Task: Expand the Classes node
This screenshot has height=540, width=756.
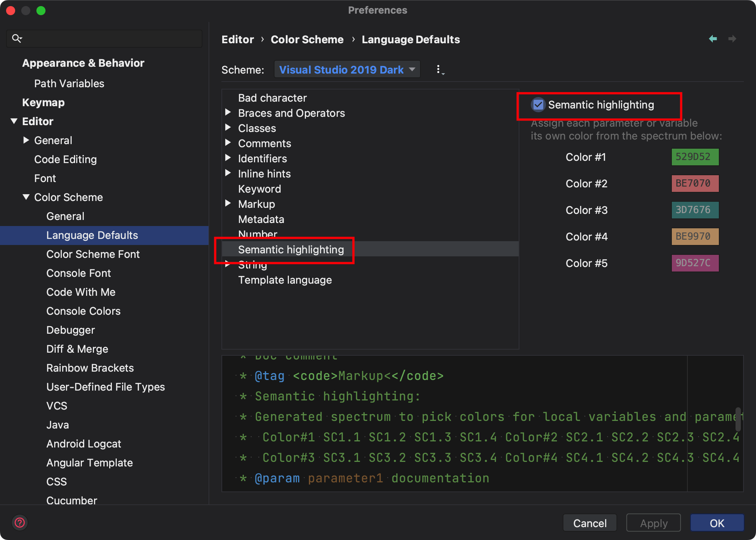Action: coord(228,127)
